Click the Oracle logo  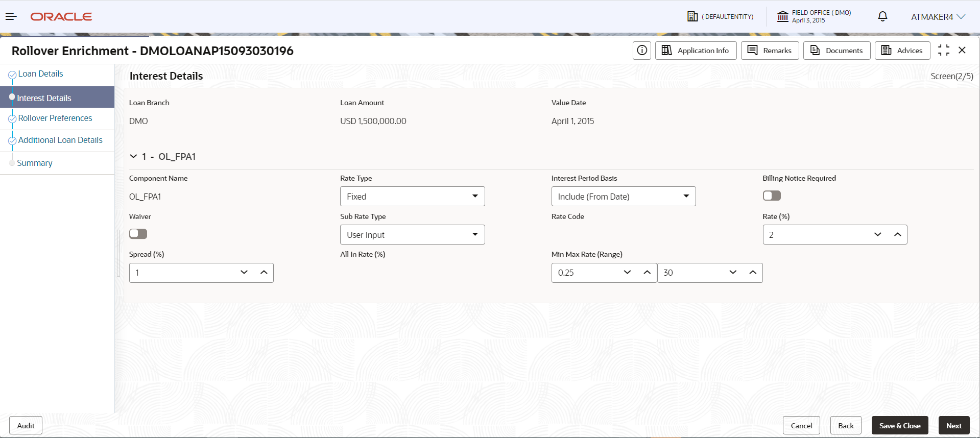[61, 17]
